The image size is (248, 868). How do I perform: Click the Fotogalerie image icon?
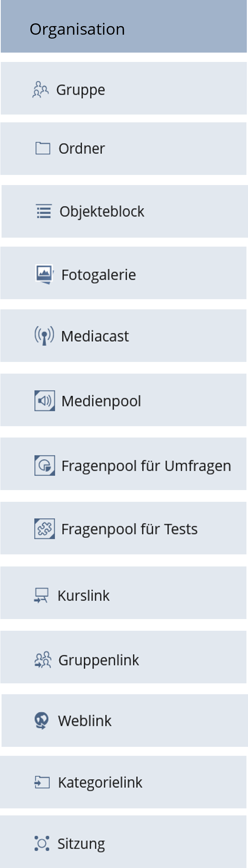tap(44, 274)
